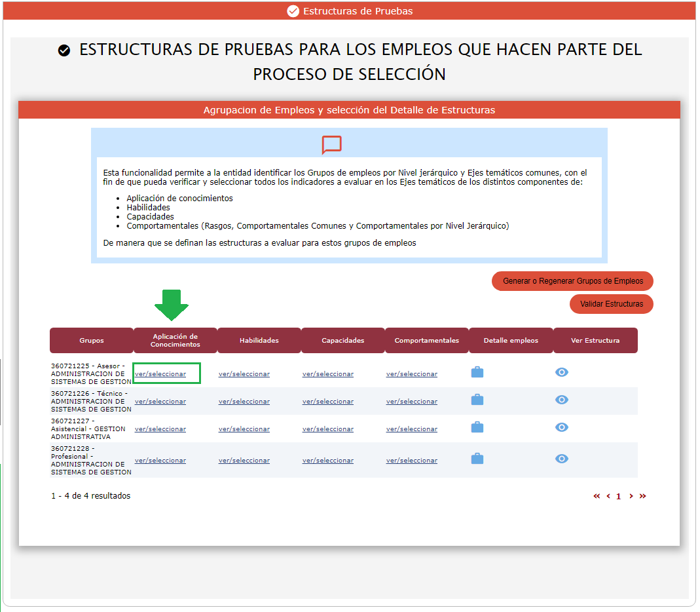Open job details briefcase for Técnico group

477,400
